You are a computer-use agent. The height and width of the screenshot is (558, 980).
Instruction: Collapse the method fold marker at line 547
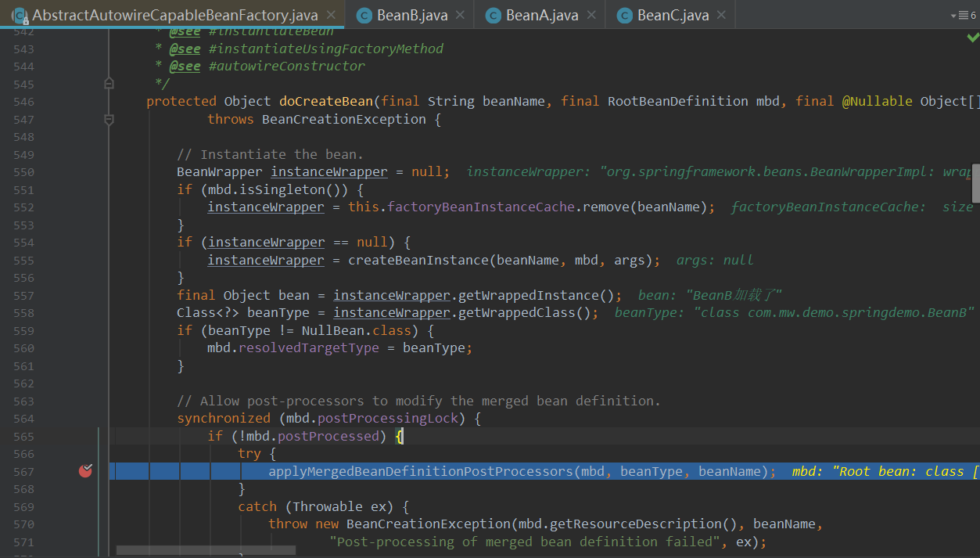pos(109,119)
